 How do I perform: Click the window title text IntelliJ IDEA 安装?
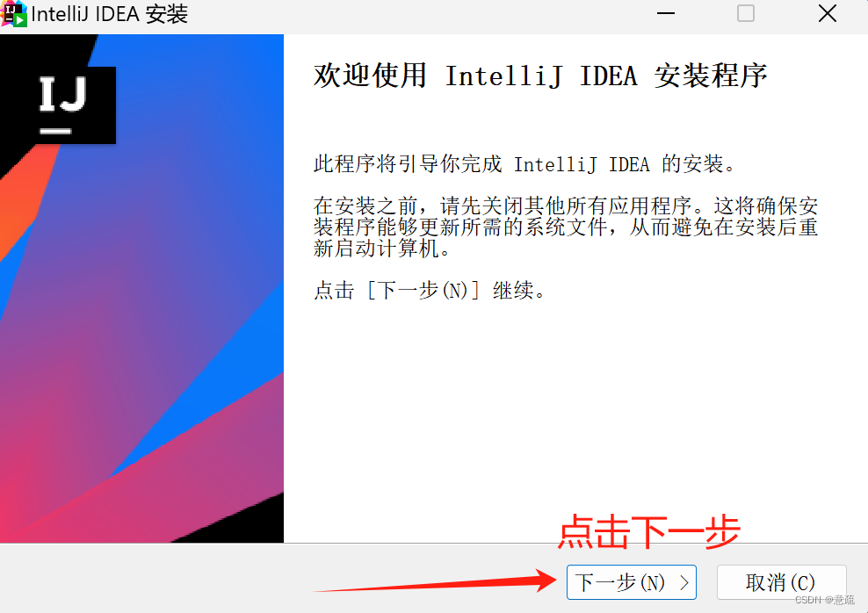[110, 14]
